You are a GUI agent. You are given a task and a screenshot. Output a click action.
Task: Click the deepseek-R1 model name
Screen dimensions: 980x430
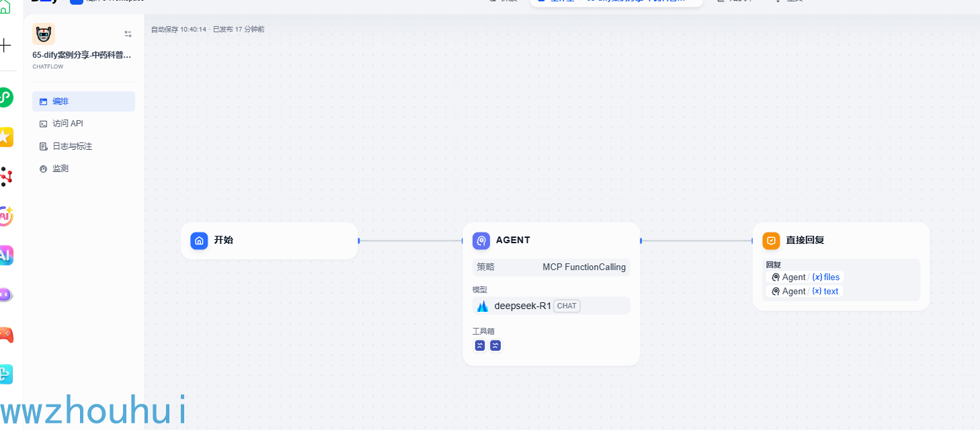click(523, 306)
